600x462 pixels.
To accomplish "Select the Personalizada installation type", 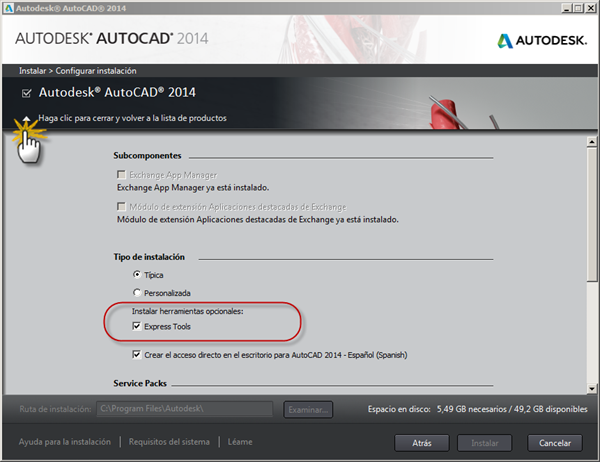I will pyautogui.click(x=137, y=292).
